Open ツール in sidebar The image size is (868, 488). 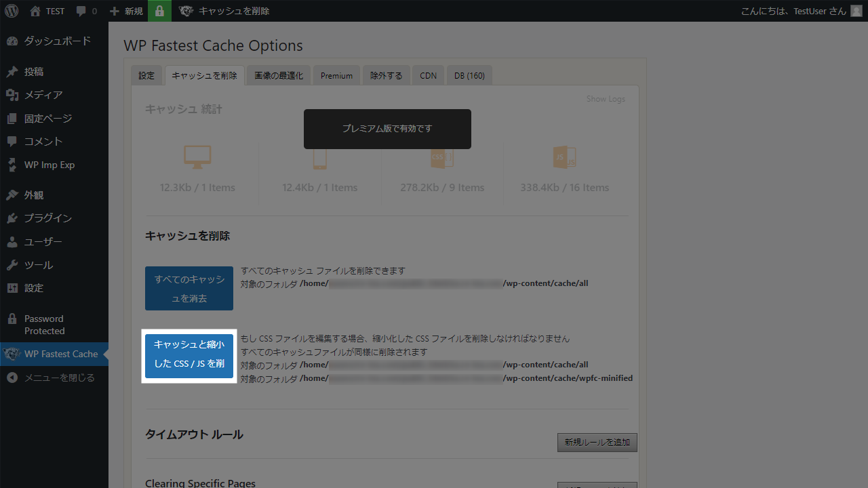coord(54,265)
